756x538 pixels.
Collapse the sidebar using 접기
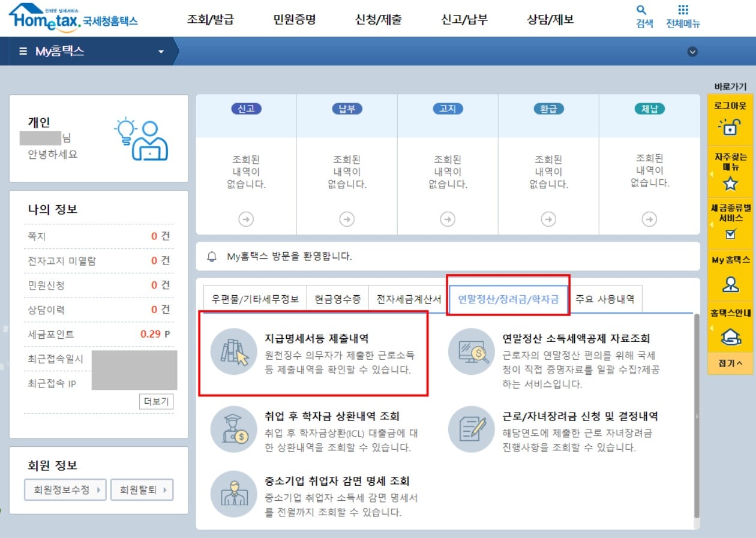pos(730,363)
